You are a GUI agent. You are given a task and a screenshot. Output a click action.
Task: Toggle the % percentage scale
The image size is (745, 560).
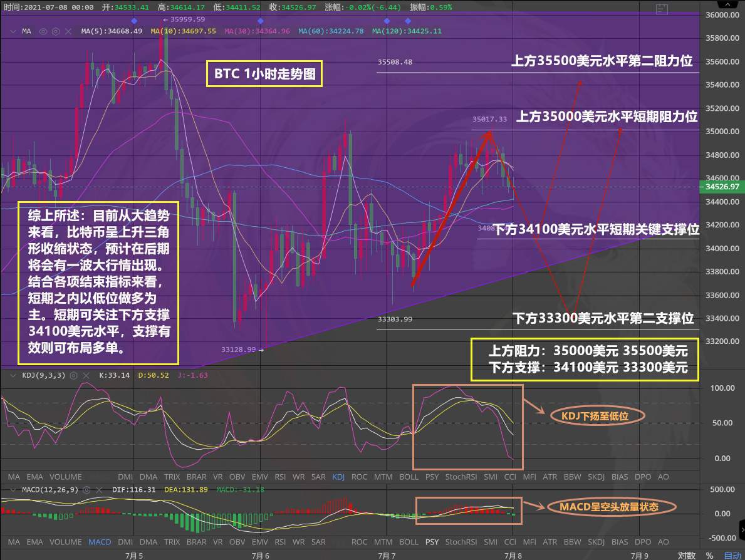click(x=709, y=555)
